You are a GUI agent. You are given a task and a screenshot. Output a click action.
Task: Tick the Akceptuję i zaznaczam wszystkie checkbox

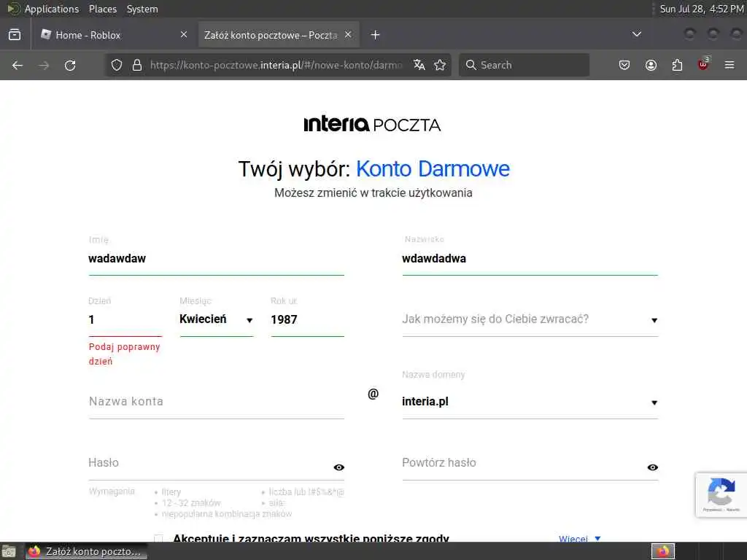(x=158, y=539)
